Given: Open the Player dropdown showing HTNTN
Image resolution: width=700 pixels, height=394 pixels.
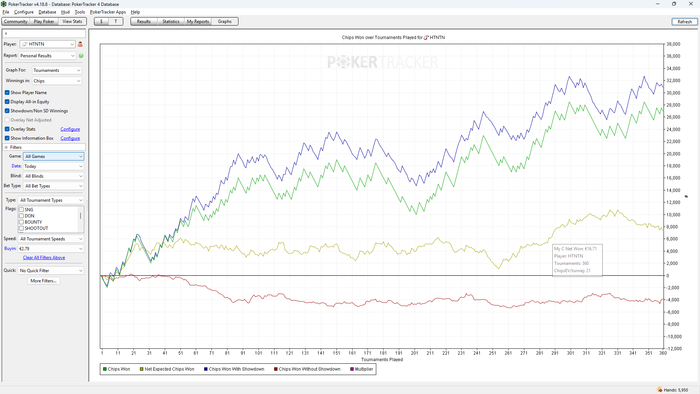Looking at the screenshot, I should coord(47,44).
